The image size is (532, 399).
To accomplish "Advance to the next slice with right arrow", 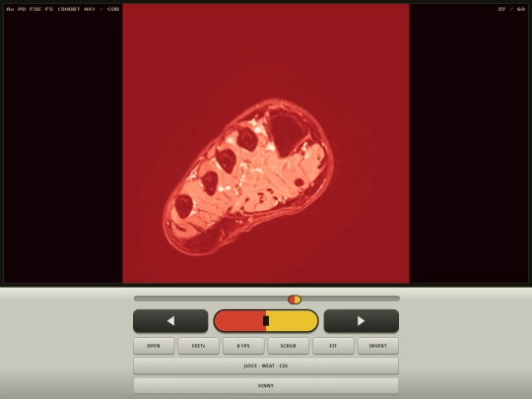I will pos(362,320).
